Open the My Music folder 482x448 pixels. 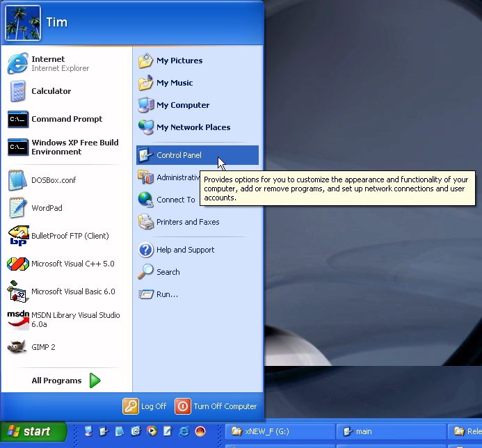[x=198, y=83]
